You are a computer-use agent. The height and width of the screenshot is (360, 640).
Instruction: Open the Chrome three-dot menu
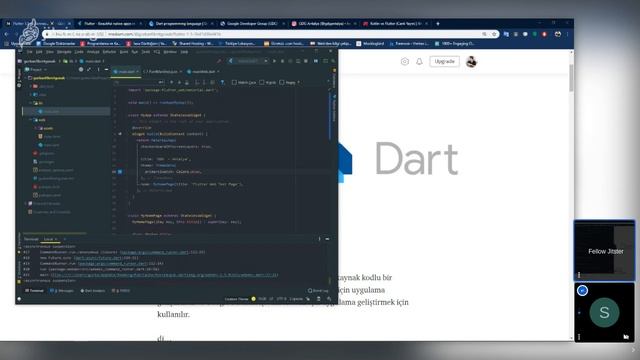[x=567, y=34]
